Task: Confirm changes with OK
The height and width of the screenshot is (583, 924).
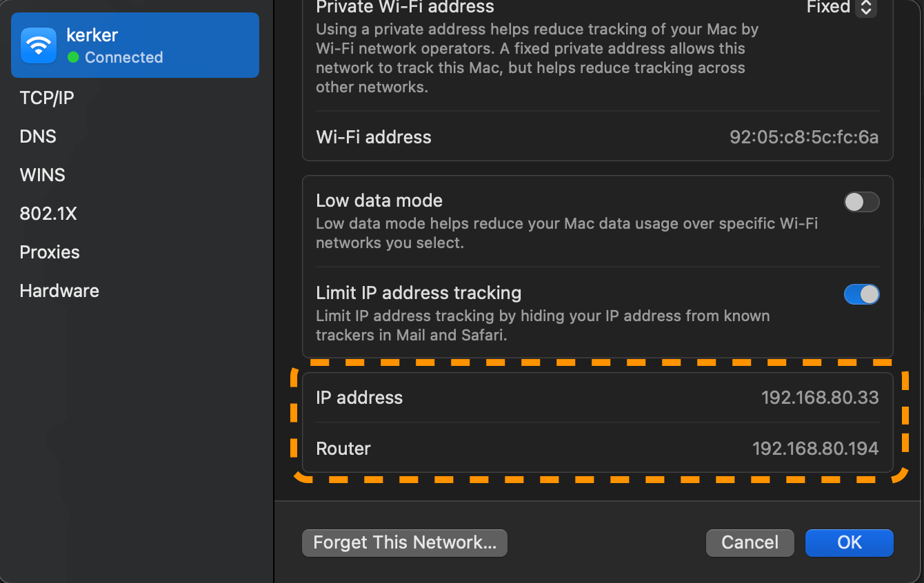Action: [x=849, y=542]
